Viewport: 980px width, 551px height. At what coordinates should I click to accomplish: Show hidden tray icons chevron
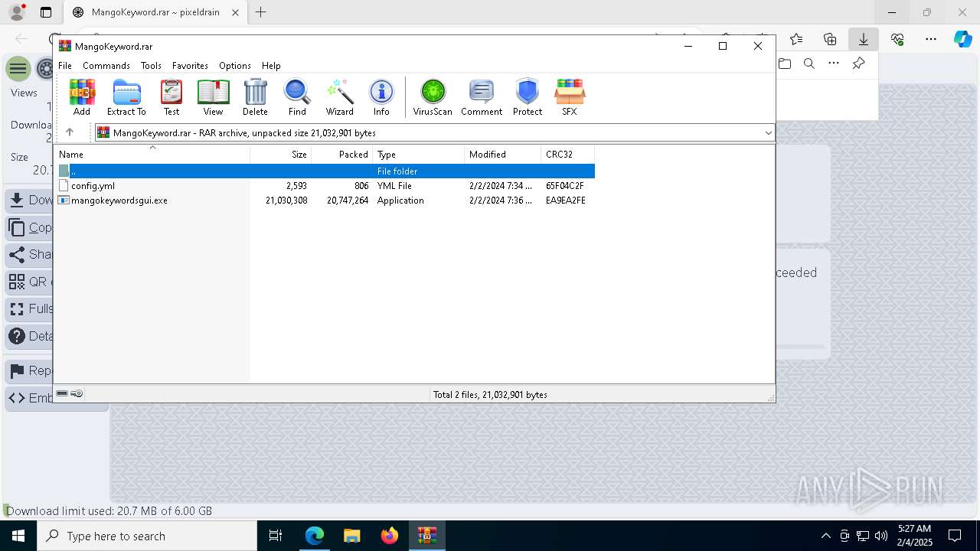[x=825, y=536]
